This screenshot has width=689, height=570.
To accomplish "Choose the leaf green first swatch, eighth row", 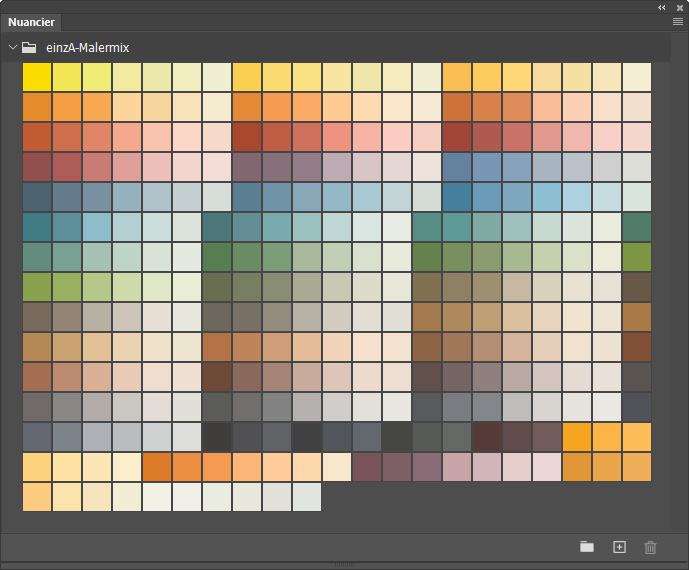I will point(37,287).
